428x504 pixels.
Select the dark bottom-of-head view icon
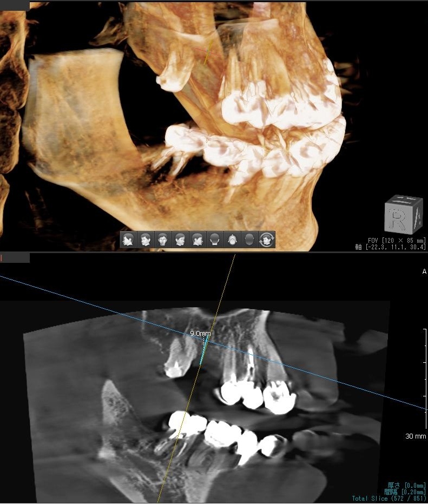(x=249, y=240)
